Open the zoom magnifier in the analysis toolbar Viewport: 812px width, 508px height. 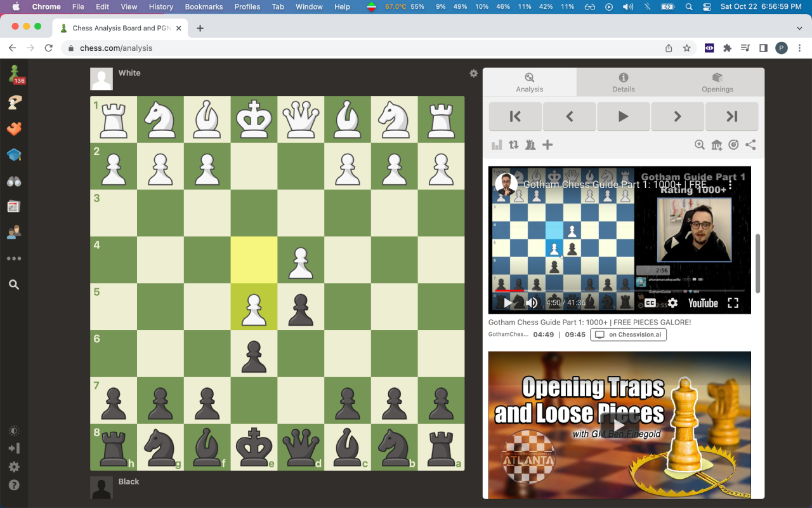(x=700, y=144)
